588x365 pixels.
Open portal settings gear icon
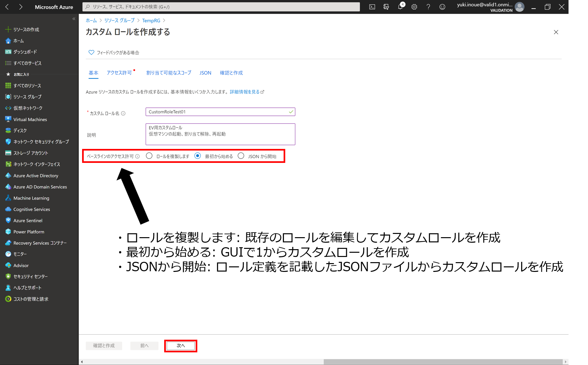tap(414, 7)
